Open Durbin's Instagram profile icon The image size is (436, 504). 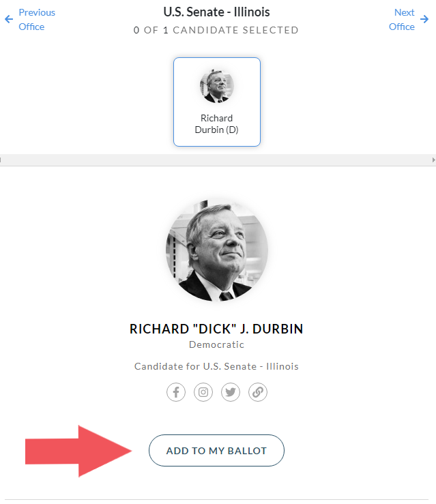(203, 392)
